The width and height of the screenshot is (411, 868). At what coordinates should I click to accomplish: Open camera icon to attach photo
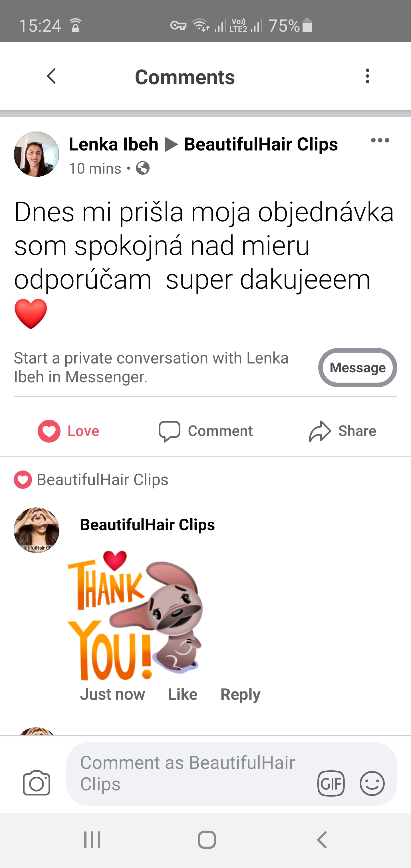pyautogui.click(x=36, y=783)
